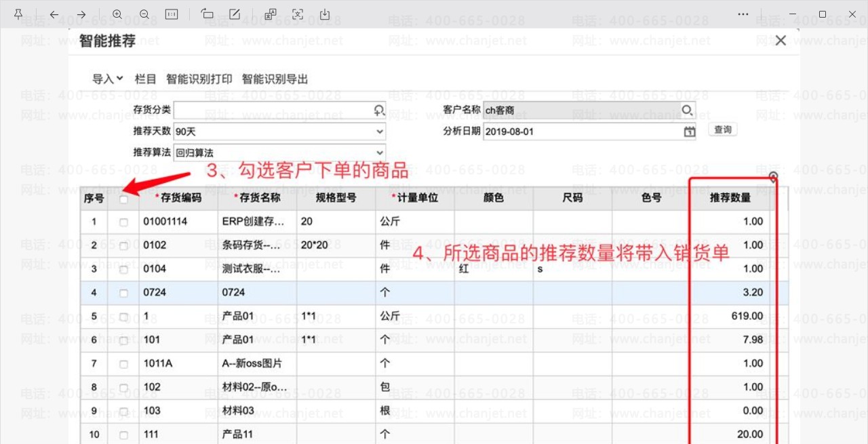868x444 pixels.
Task: Open the more options ellipsis menu
Action: coord(743,14)
